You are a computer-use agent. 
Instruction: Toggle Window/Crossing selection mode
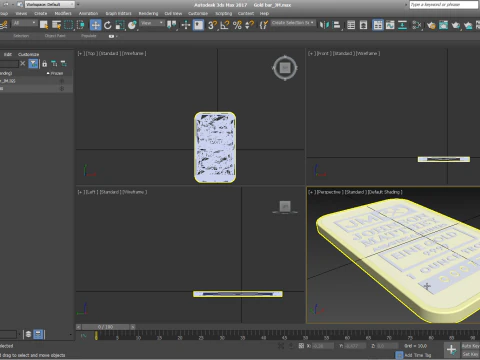pyautogui.click(x=81, y=25)
